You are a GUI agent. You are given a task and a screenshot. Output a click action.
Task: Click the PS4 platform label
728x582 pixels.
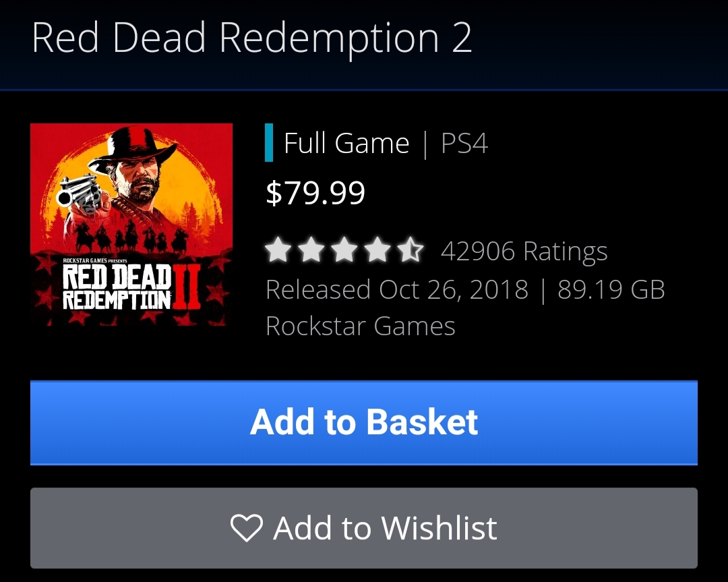coord(464,143)
